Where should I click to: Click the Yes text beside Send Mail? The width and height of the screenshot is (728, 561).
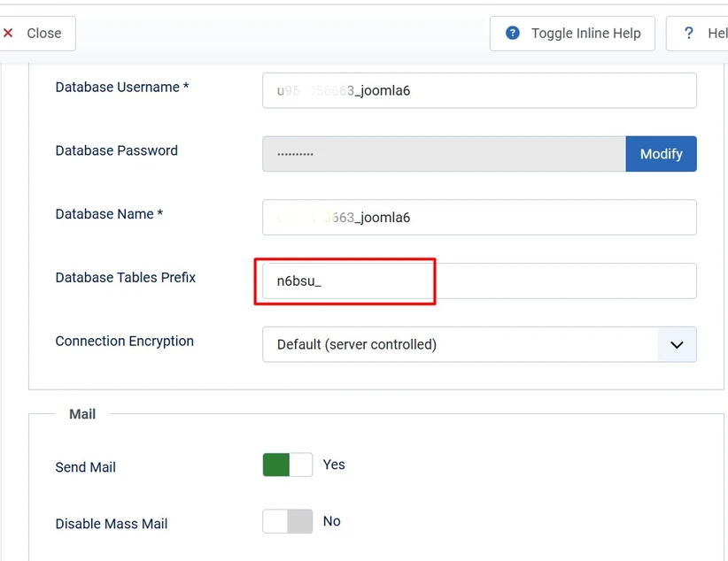(334, 465)
